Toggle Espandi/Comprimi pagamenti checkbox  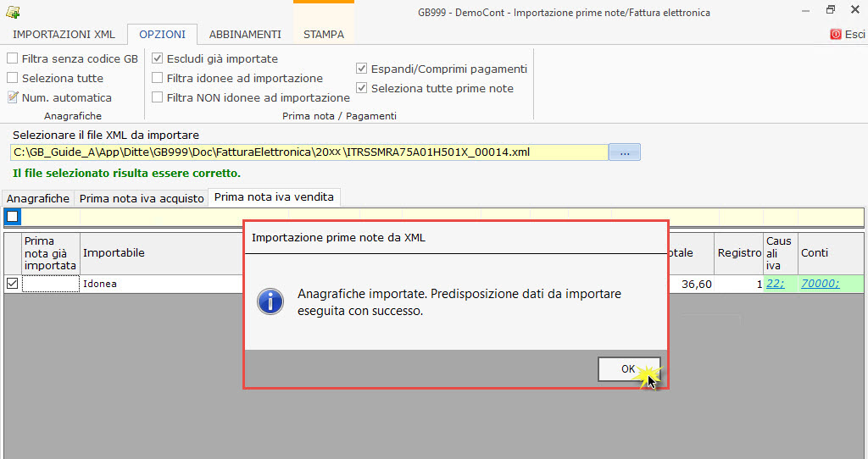[362, 69]
